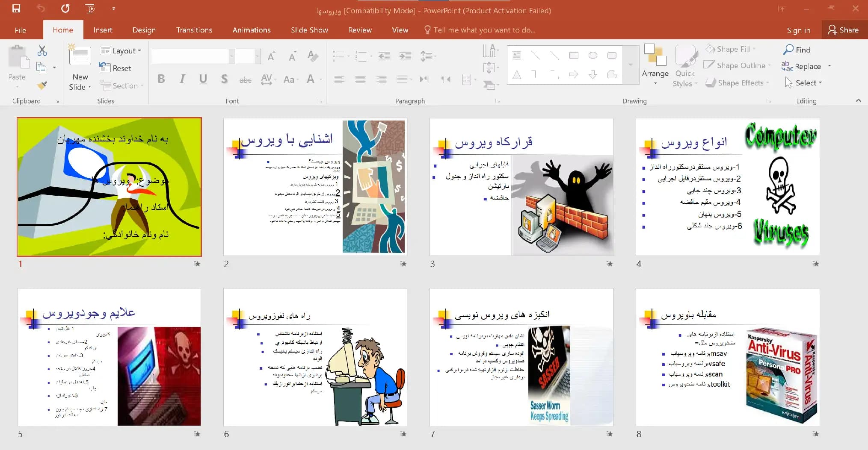Start slide show from beginning icon

[x=90, y=9]
